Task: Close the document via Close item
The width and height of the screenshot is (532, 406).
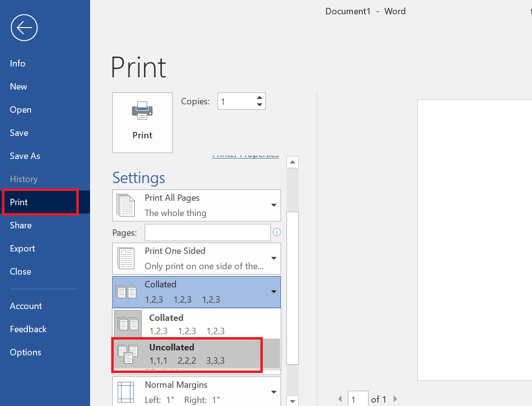Action: pos(20,271)
